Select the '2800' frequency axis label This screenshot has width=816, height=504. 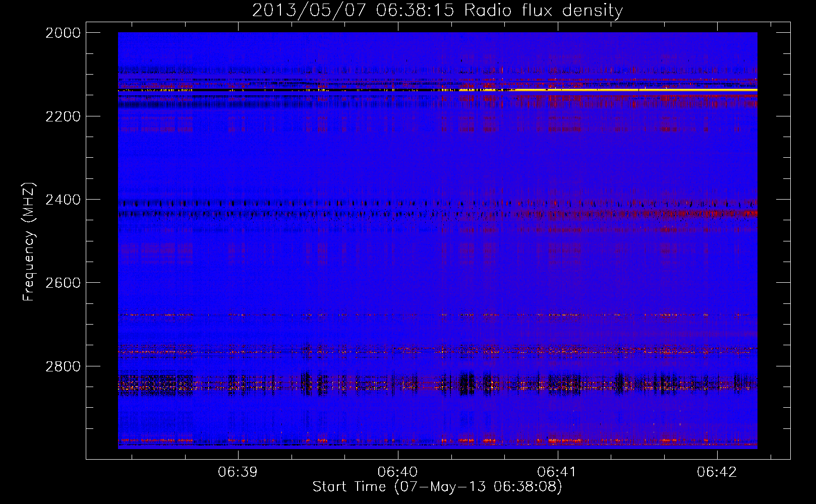[63, 366]
